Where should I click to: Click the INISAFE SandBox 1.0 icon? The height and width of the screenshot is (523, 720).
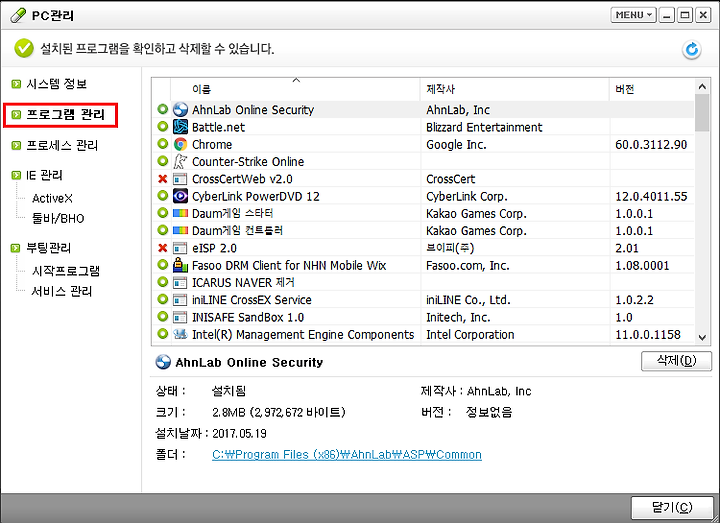(x=180, y=317)
